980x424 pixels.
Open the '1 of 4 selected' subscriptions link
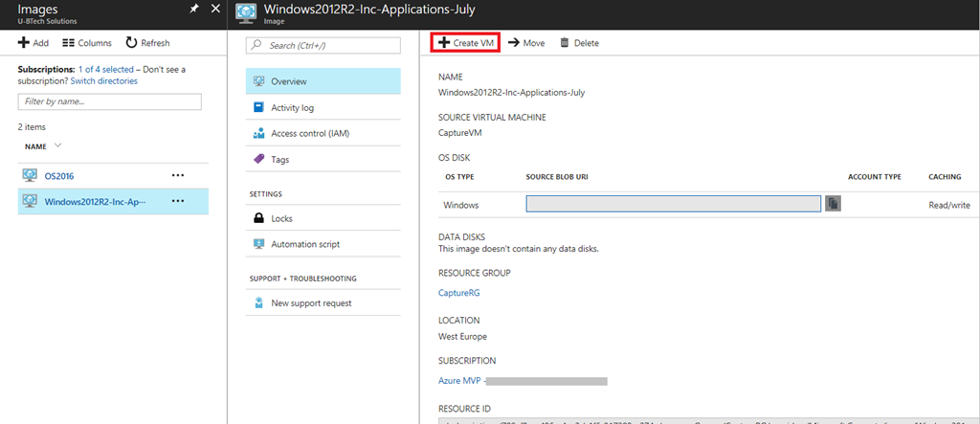(105, 70)
